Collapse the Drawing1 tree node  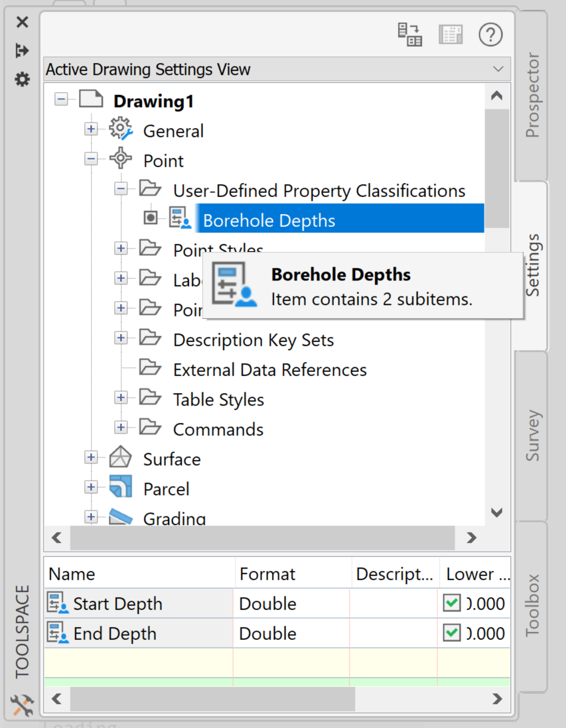tap(61, 99)
